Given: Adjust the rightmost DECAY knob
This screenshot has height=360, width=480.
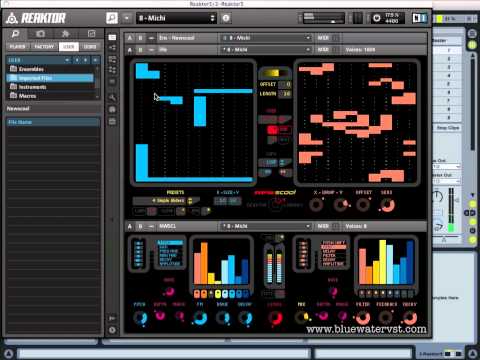Looking at the screenshot, I should (x=410, y=318).
